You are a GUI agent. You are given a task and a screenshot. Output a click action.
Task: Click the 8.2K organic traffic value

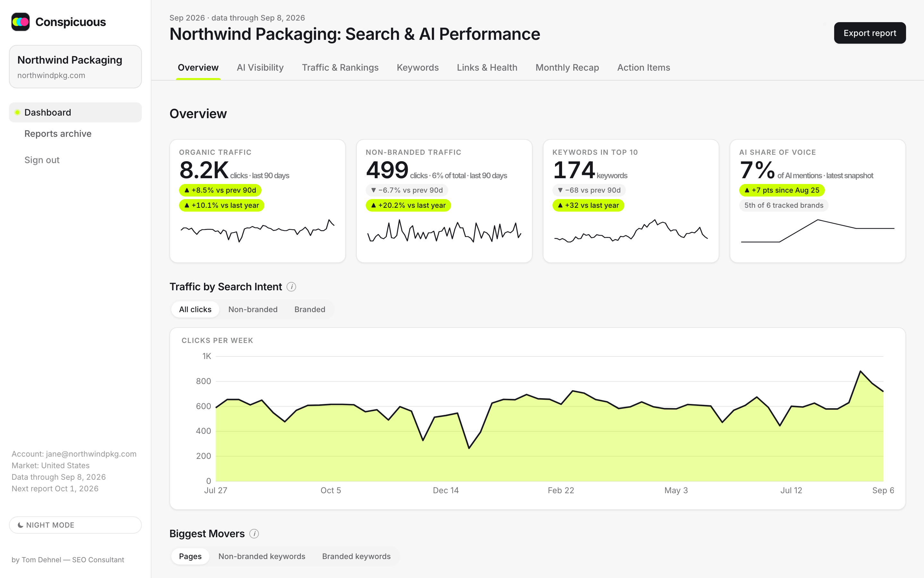tap(204, 170)
